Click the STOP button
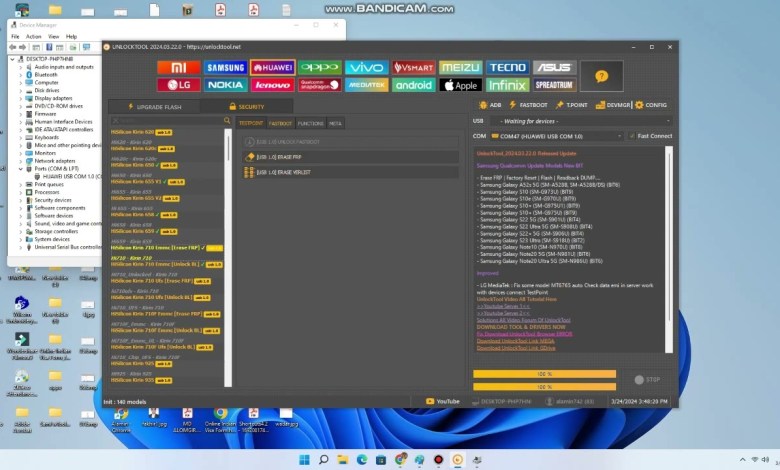The image size is (780, 470). pyautogui.click(x=647, y=379)
